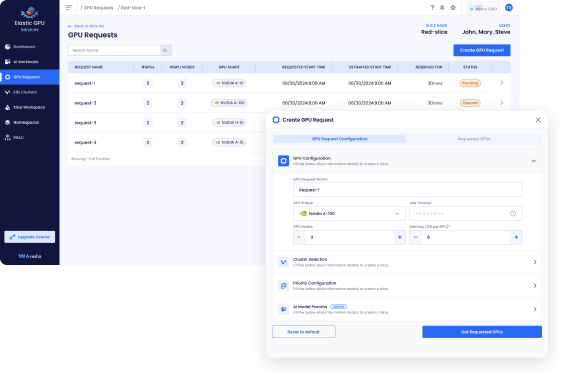Open the Pending request row chevron
The width and height of the screenshot is (567, 381).
click(502, 83)
